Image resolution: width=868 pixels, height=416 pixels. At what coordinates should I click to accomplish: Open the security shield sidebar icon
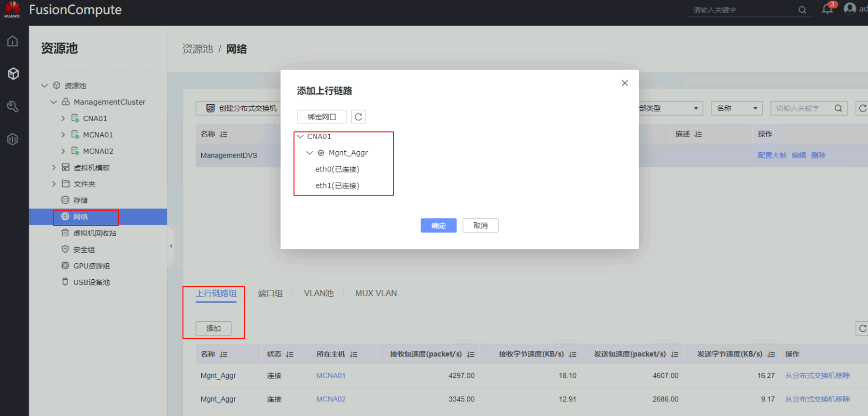coord(13,139)
